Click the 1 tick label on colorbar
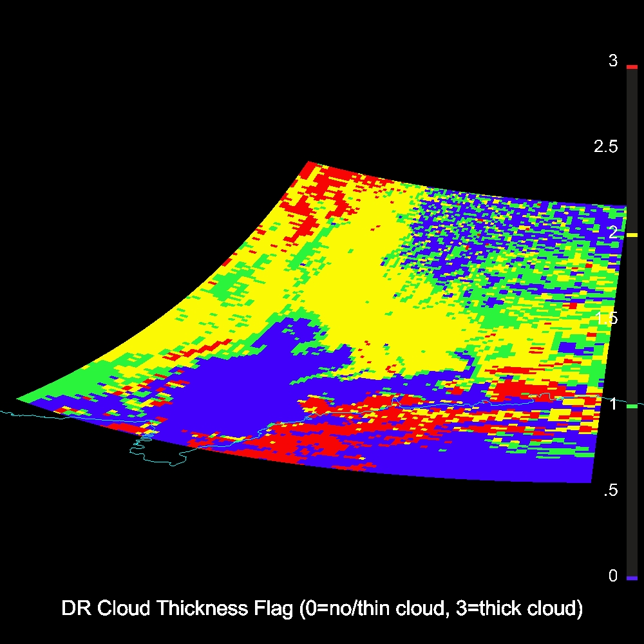 (613, 404)
